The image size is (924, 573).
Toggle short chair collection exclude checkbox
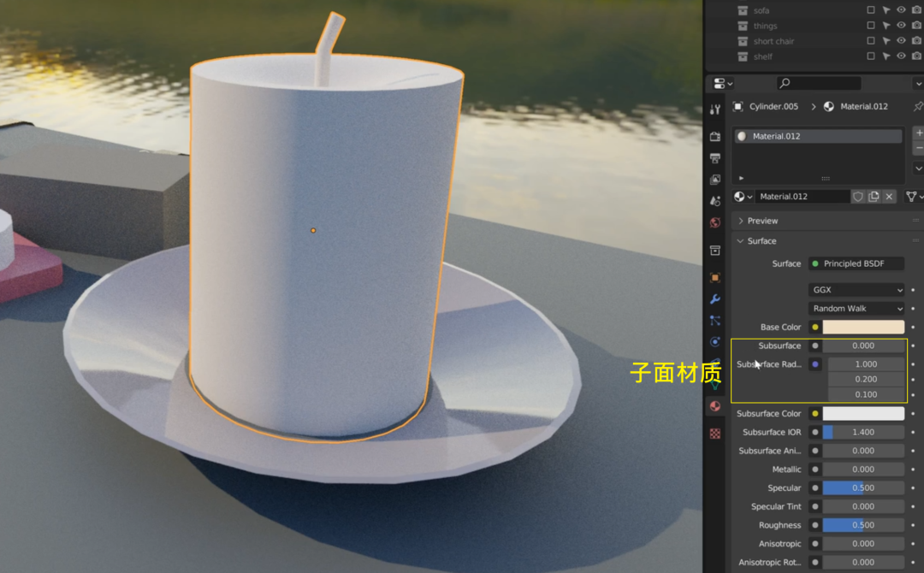pos(870,41)
